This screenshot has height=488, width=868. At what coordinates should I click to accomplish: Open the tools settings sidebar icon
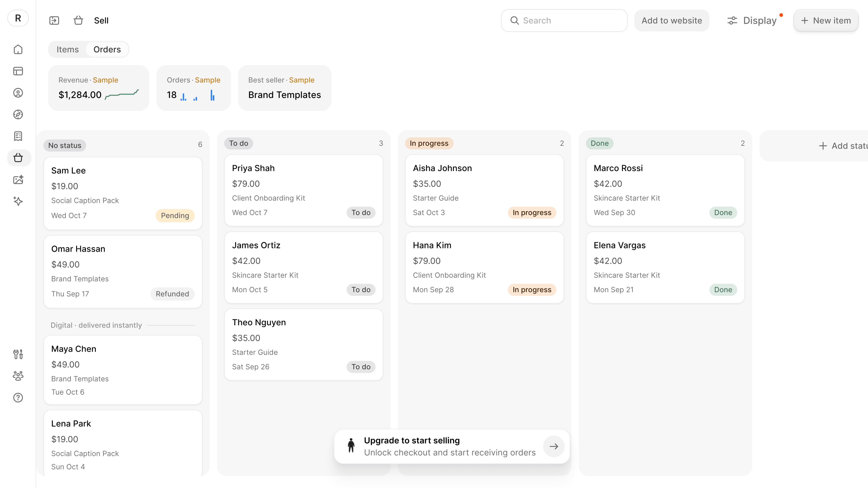pyautogui.click(x=18, y=354)
